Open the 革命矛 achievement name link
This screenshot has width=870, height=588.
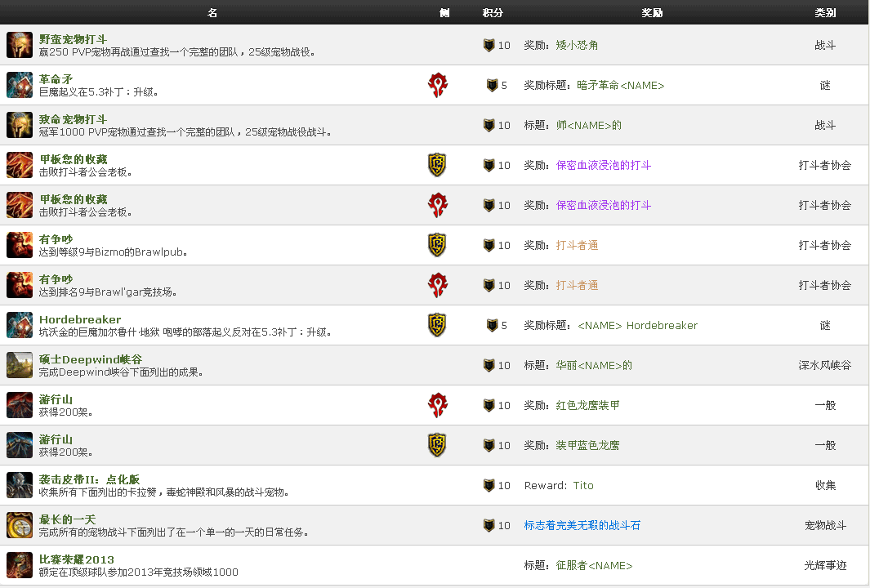point(56,79)
